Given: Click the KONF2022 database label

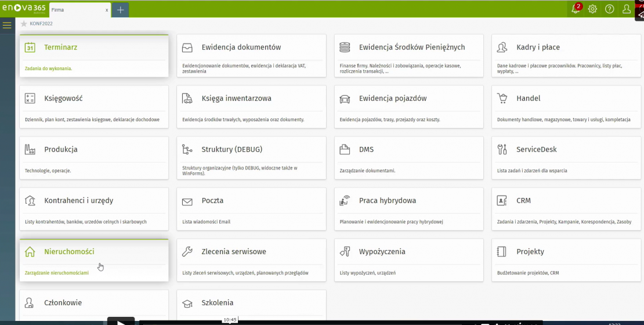Looking at the screenshot, I should [41, 24].
